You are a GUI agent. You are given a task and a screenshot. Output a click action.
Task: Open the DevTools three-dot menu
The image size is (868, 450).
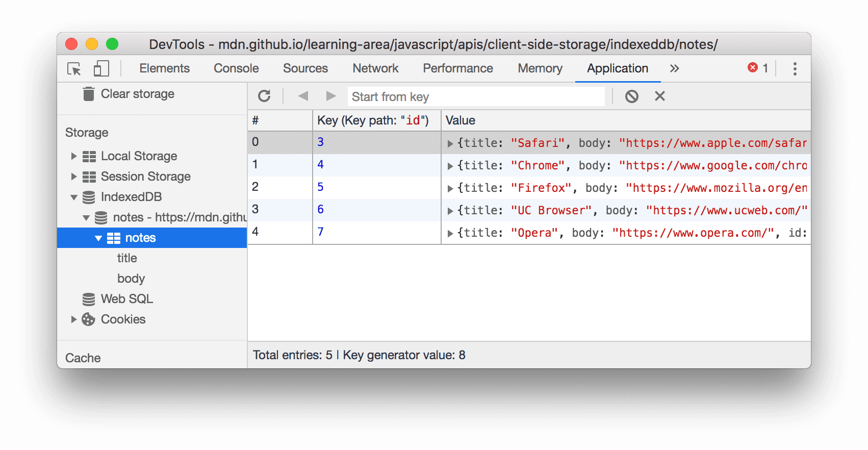(x=795, y=69)
